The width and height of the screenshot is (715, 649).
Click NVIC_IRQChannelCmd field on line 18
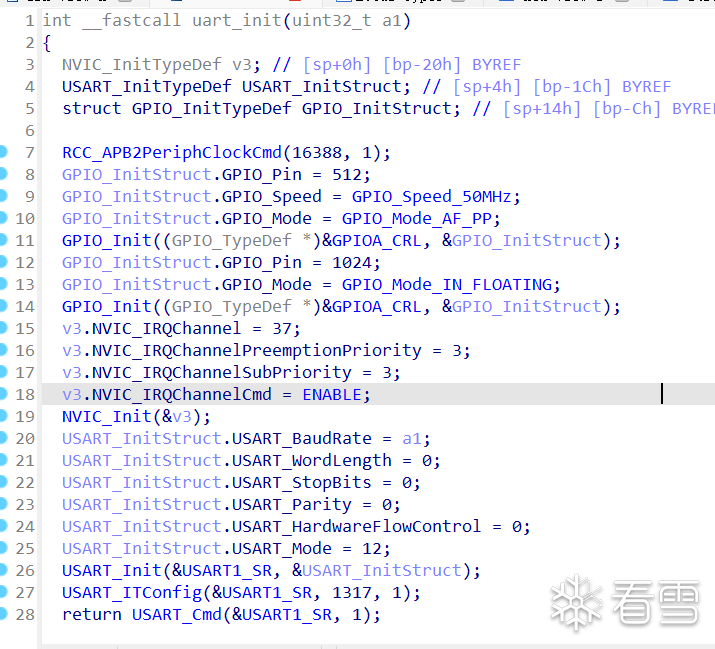click(x=181, y=395)
